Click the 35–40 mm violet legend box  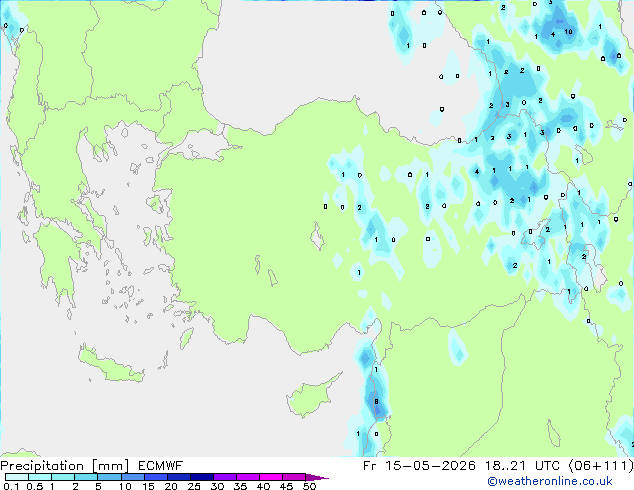(248, 477)
